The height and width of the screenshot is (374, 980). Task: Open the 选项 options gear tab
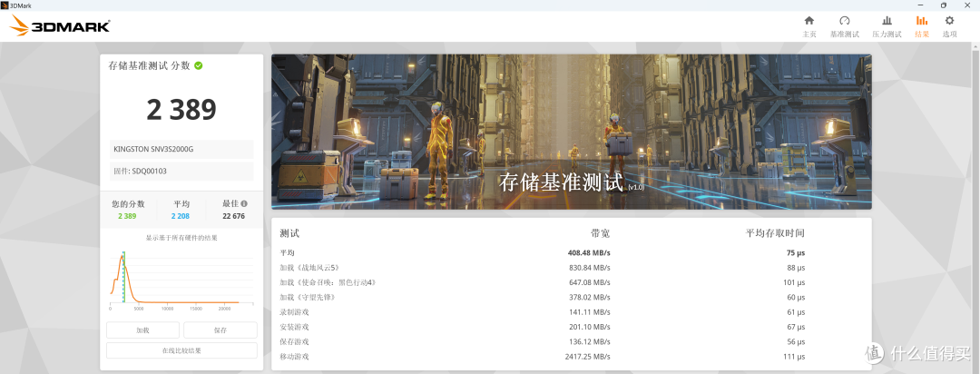point(949,26)
